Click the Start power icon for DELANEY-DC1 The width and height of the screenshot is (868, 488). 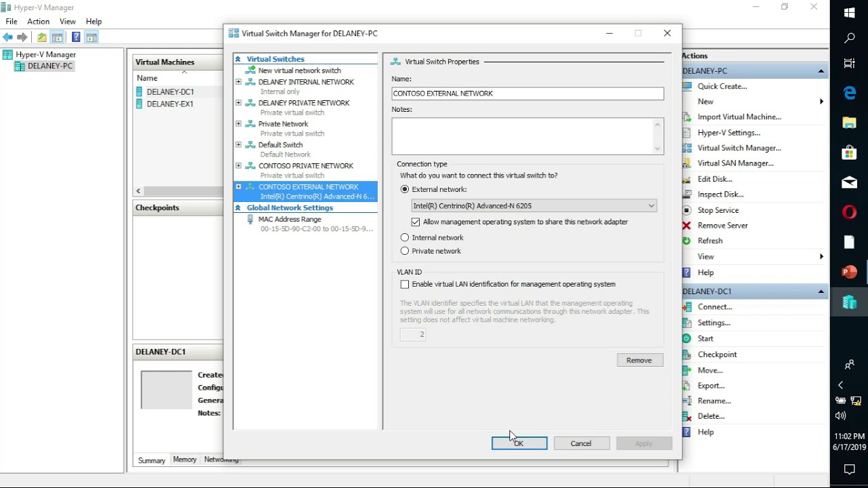click(x=687, y=338)
